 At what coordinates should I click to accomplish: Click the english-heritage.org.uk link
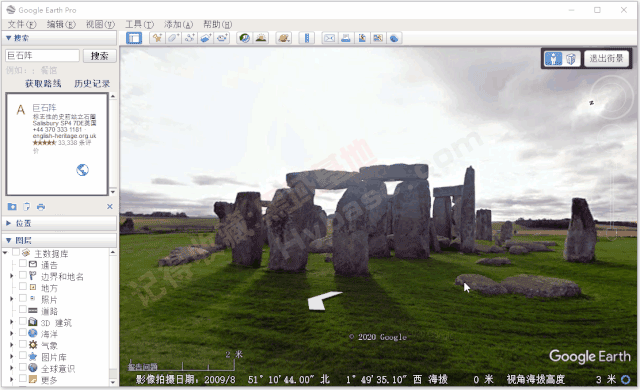tap(64, 136)
